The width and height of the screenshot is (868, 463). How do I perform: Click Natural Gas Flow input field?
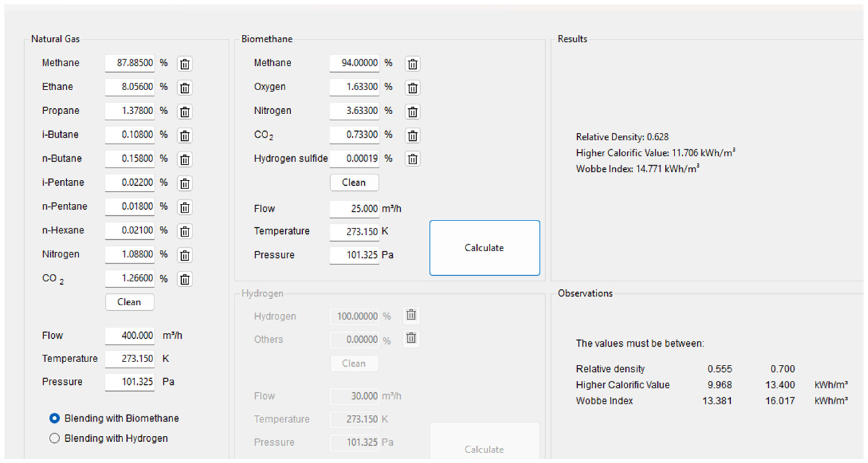(130, 336)
